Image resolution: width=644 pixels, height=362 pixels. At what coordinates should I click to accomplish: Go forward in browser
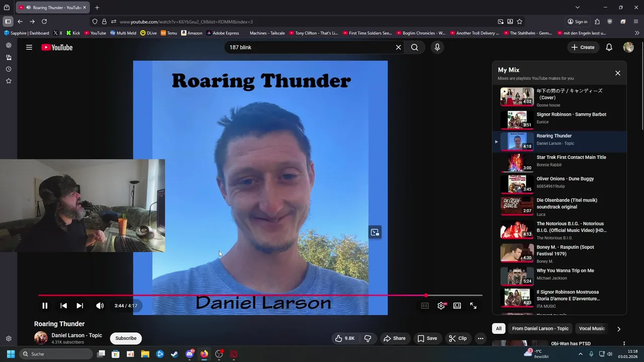pos(32,22)
